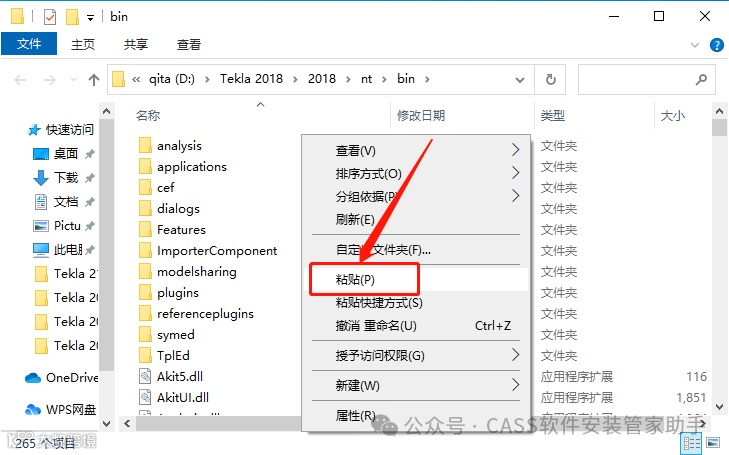Switch to large icons view in status bar
The width and height of the screenshot is (729, 455).
pyautogui.click(x=713, y=443)
